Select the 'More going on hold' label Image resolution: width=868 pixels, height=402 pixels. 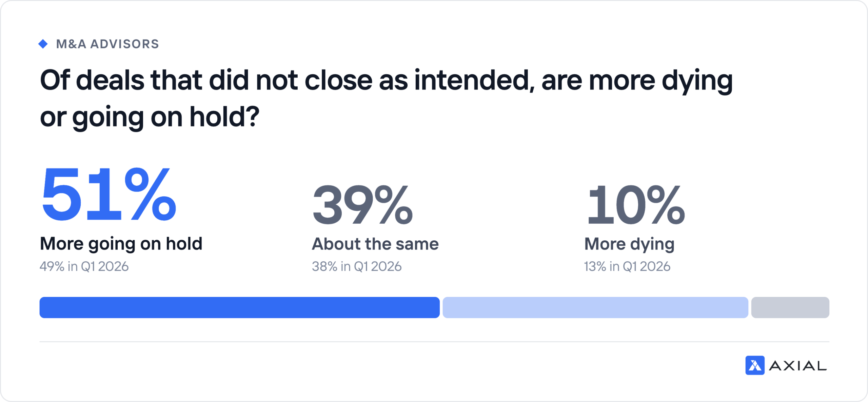pyautogui.click(x=121, y=244)
